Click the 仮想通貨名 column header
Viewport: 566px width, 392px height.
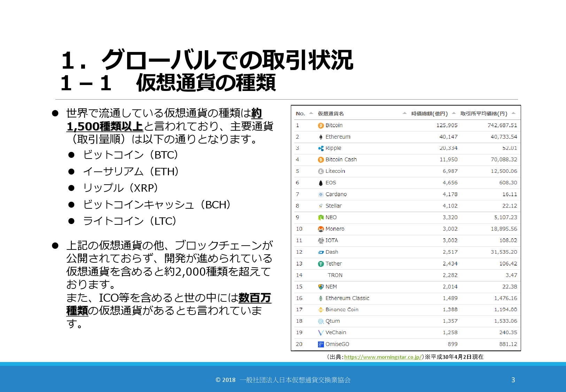[331, 114]
